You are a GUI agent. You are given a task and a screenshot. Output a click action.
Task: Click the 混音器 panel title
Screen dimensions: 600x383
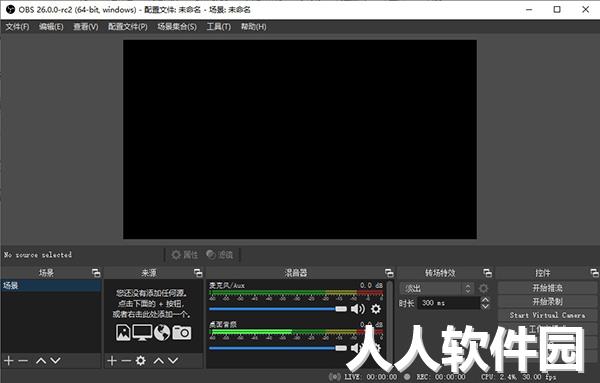pos(296,273)
